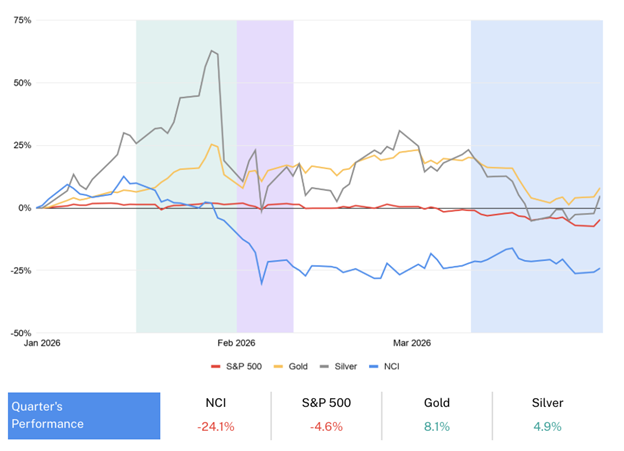
Task: Click the 75% y-axis label
Action: (x=20, y=20)
